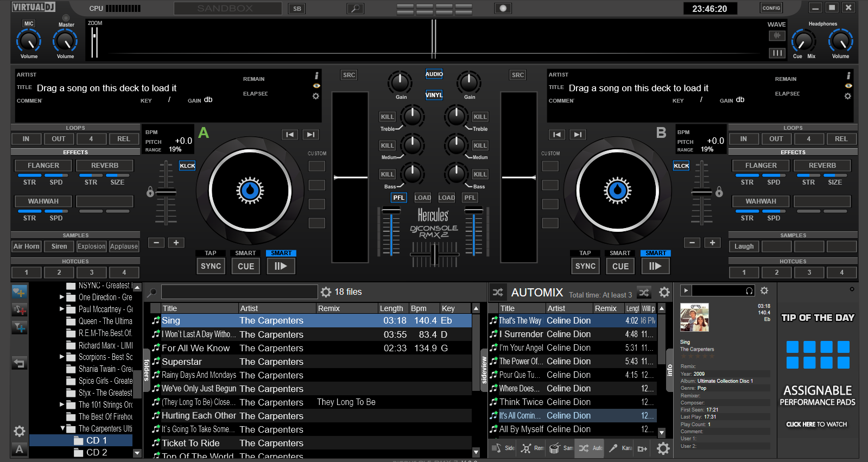Image resolution: width=868 pixels, height=462 pixels.
Task: Switch to Karaoke tab in sideview
Action: click(x=620, y=448)
